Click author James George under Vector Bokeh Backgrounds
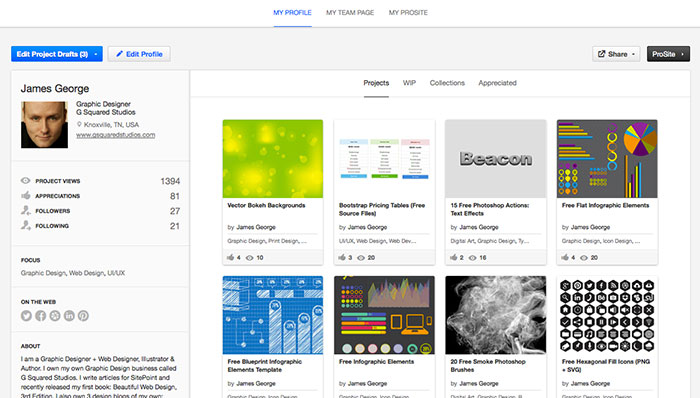The image size is (700, 398). (256, 227)
